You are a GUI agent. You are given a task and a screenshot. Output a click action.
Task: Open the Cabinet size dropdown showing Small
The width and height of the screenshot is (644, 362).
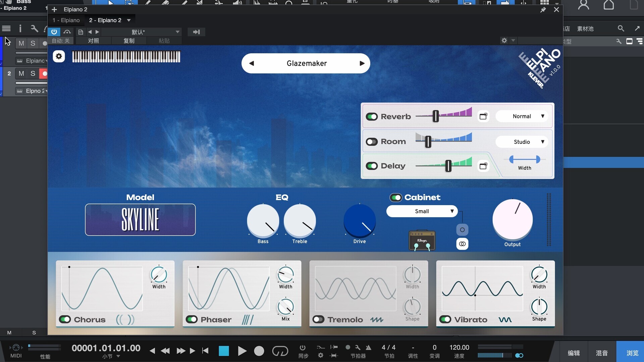(x=422, y=211)
